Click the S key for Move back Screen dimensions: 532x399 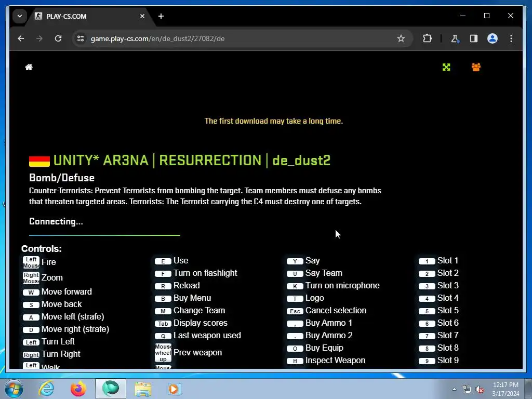coord(31,304)
